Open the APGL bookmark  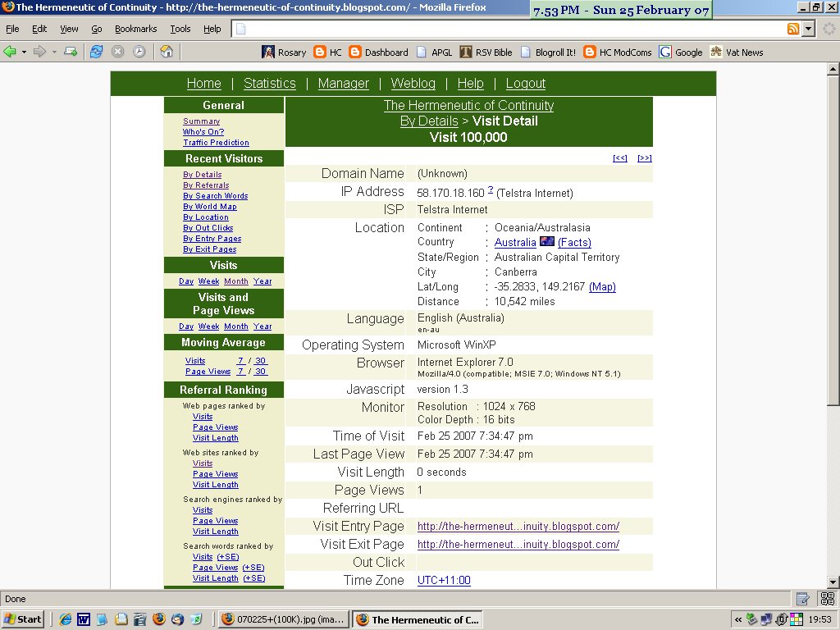434,52
